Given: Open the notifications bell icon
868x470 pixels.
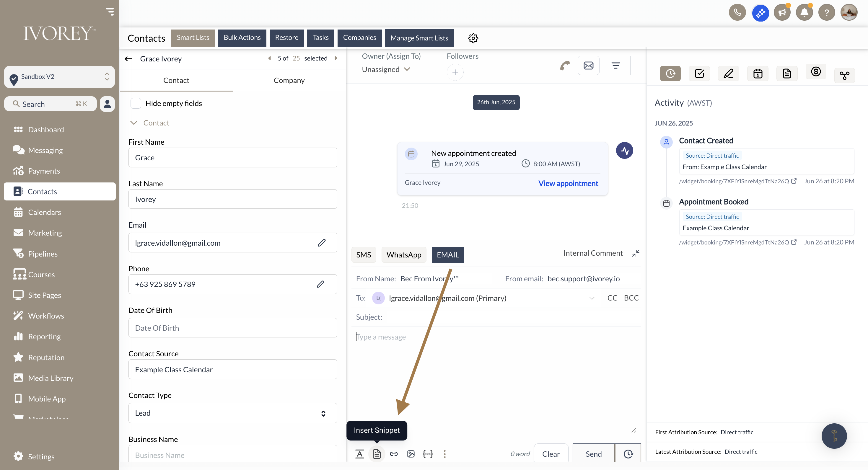Looking at the screenshot, I should [804, 13].
